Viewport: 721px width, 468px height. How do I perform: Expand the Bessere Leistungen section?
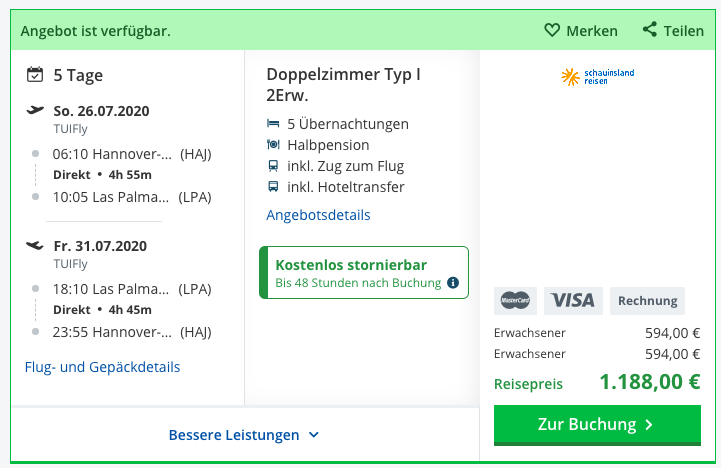(x=244, y=435)
